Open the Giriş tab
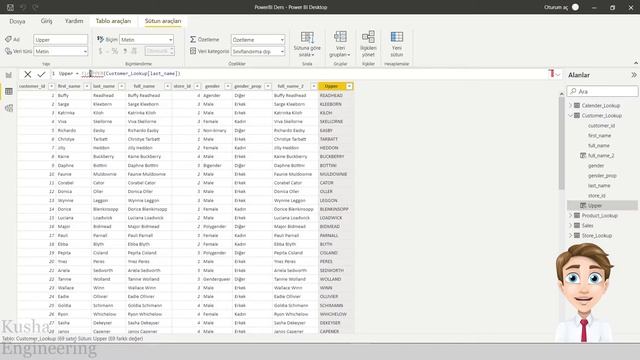This screenshot has height=360, width=640. 46,21
